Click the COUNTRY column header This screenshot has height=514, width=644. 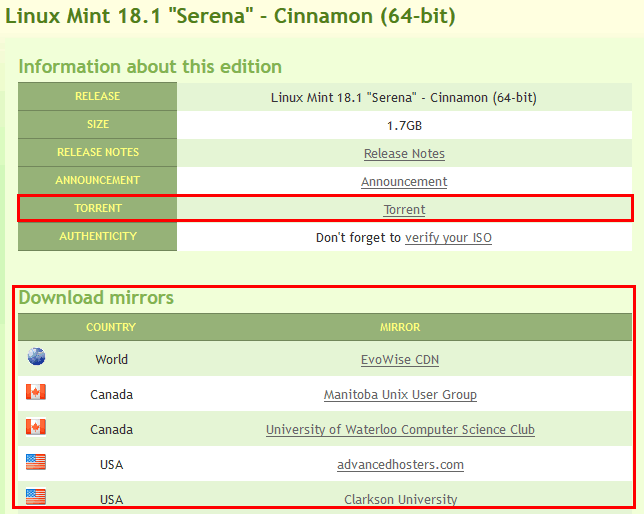pyautogui.click(x=111, y=327)
